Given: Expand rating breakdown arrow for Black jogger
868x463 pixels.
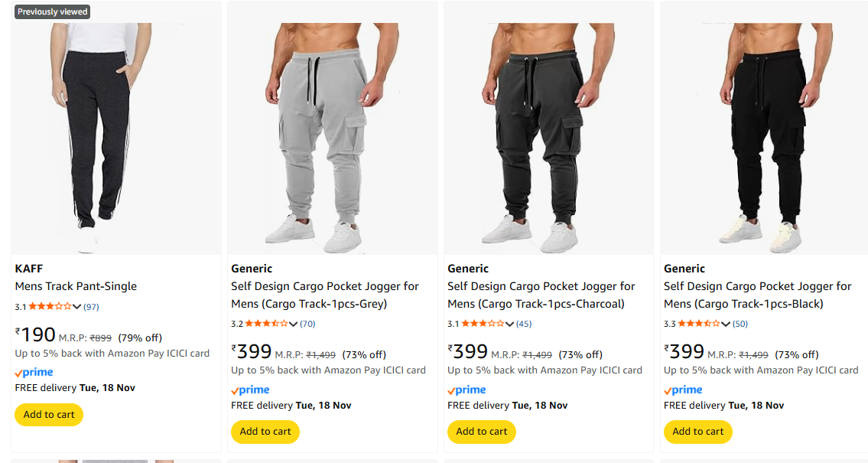Looking at the screenshot, I should [727, 325].
